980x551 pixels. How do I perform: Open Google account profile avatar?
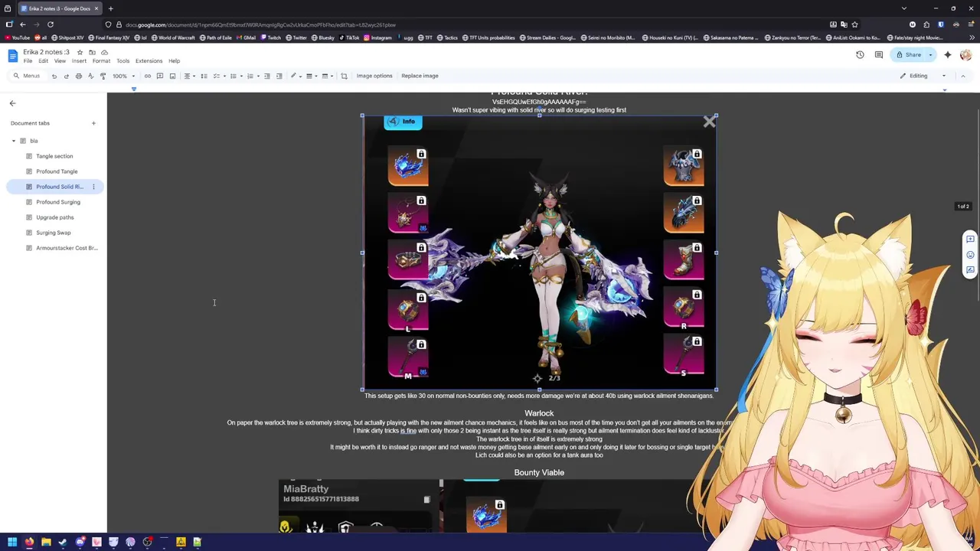965,55
